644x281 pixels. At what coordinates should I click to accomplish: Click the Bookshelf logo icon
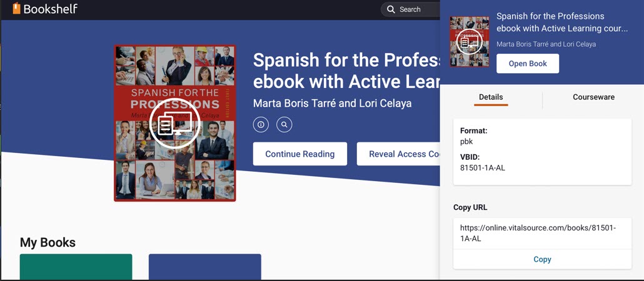[16, 9]
